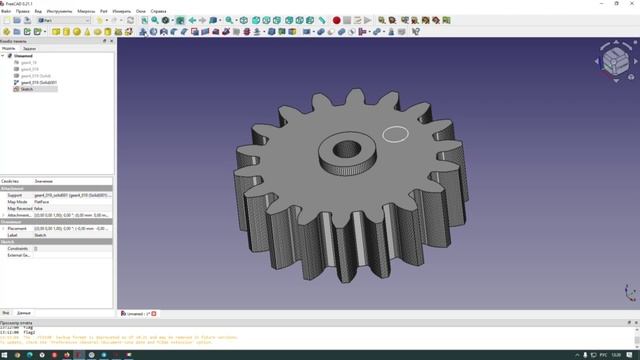Click the Boolean Cut icon

(x=331, y=32)
